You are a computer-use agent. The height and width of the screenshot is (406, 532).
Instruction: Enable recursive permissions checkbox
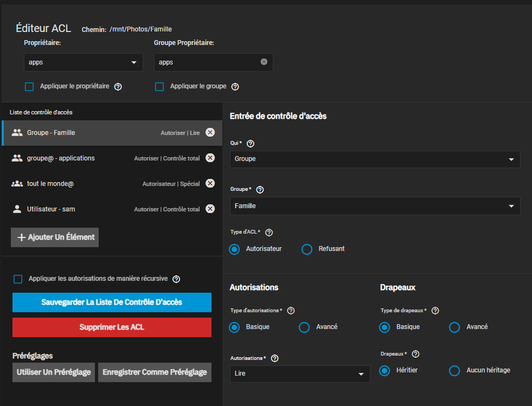tap(18, 279)
